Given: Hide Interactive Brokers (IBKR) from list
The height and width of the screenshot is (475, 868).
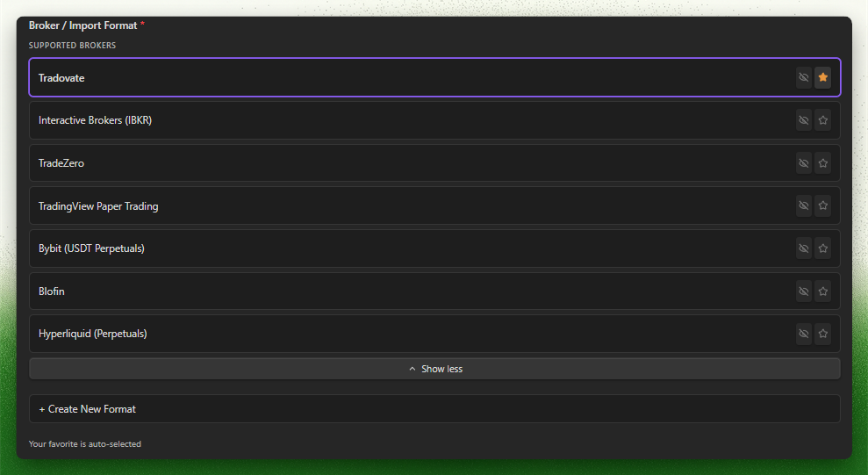Looking at the screenshot, I should point(804,120).
